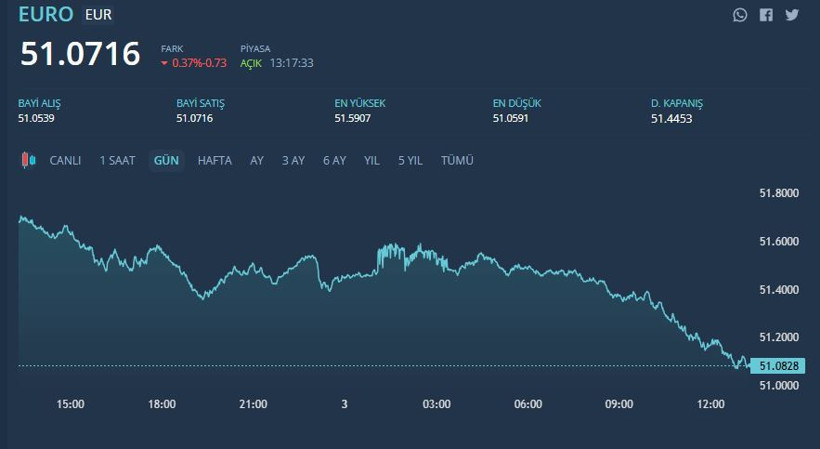Toggle the candlestick chart type icon
The image size is (820, 449).
click(x=28, y=160)
